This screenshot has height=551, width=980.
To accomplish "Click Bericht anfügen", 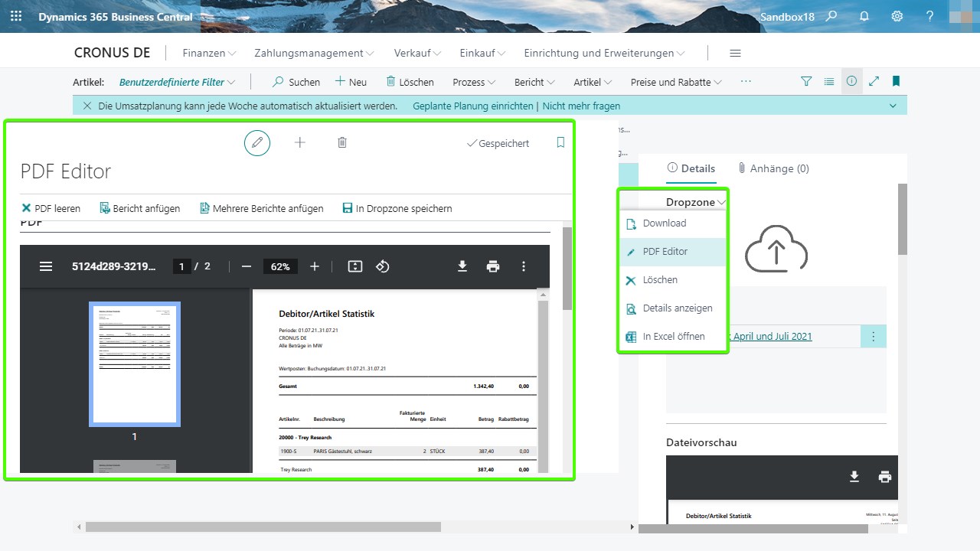I will 140,208.
